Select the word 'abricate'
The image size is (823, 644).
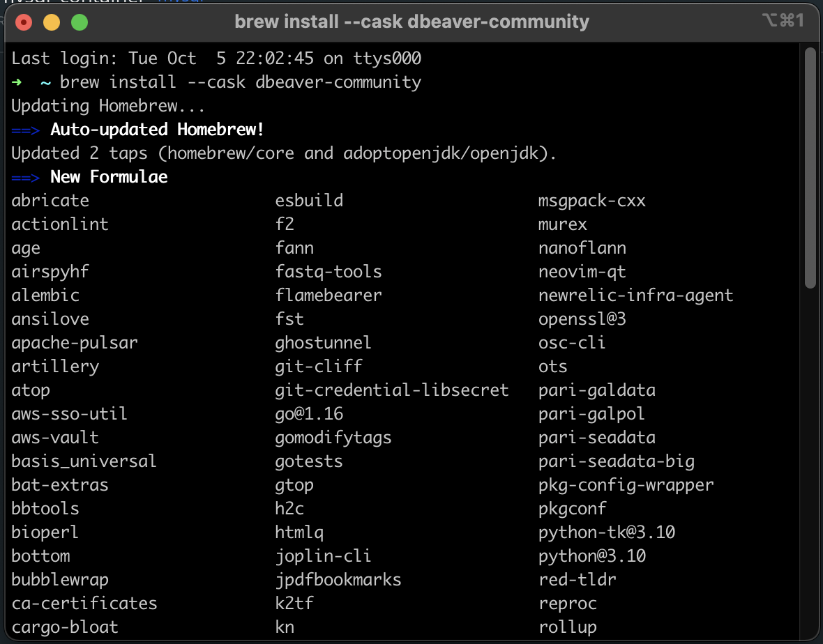click(50, 201)
